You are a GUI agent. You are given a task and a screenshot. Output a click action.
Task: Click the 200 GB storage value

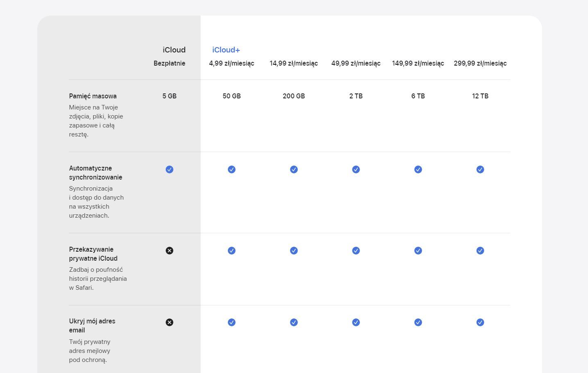(x=294, y=96)
